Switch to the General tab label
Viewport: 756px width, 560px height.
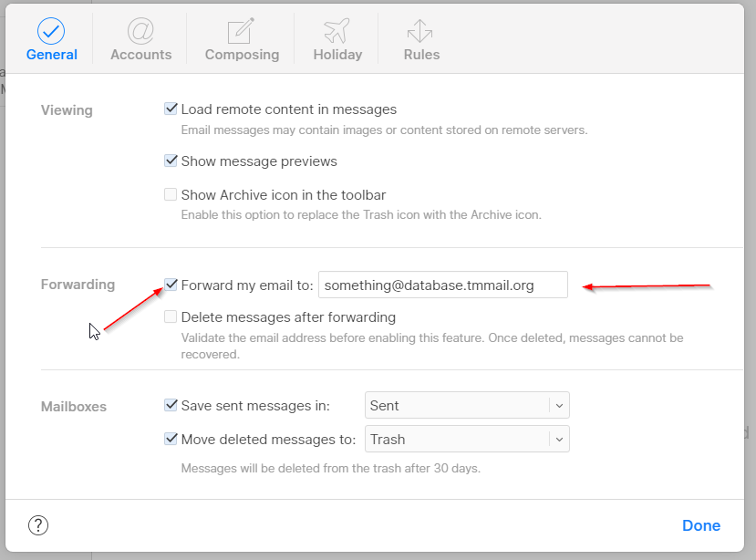pyautogui.click(x=52, y=55)
